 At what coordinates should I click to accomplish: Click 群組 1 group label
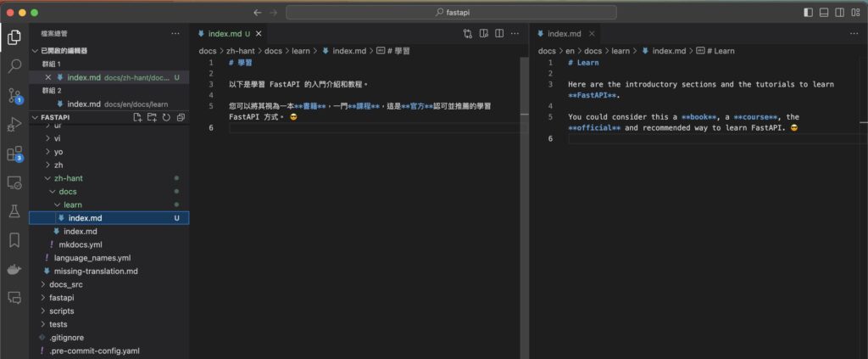pos(52,65)
